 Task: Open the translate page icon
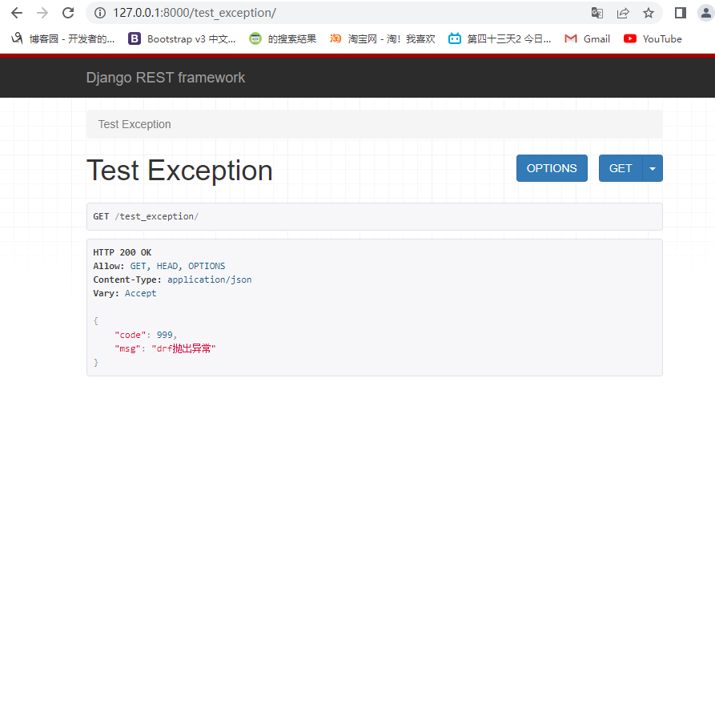pos(597,13)
